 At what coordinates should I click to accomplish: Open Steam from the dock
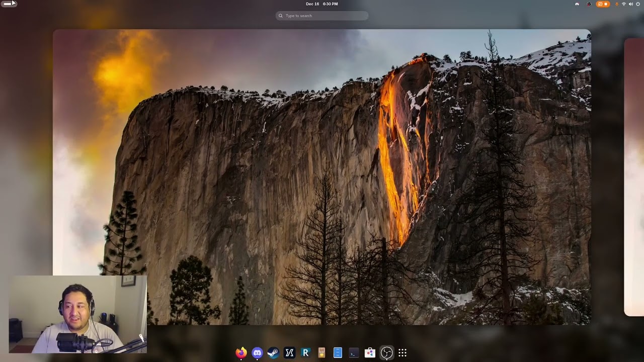click(x=273, y=353)
